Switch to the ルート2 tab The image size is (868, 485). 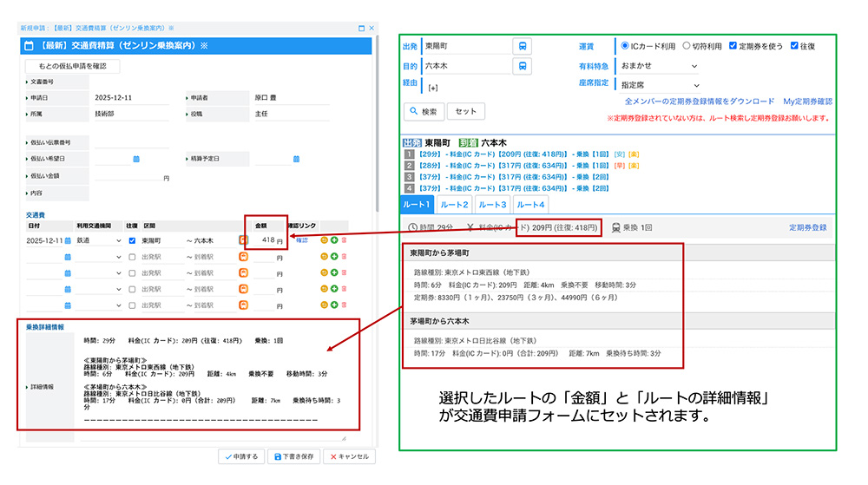click(x=455, y=205)
